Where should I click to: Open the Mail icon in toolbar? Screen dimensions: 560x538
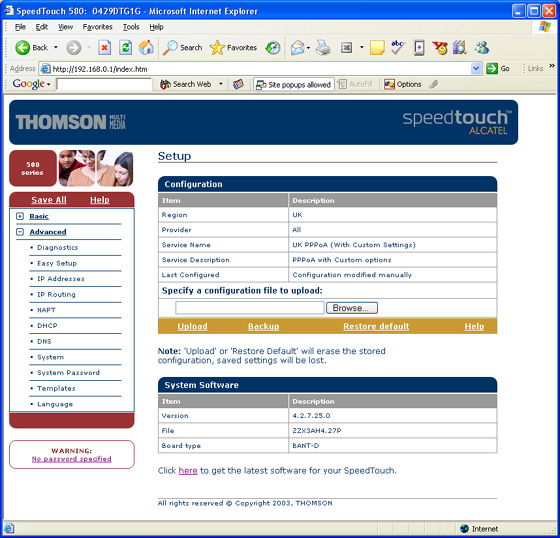tap(298, 48)
